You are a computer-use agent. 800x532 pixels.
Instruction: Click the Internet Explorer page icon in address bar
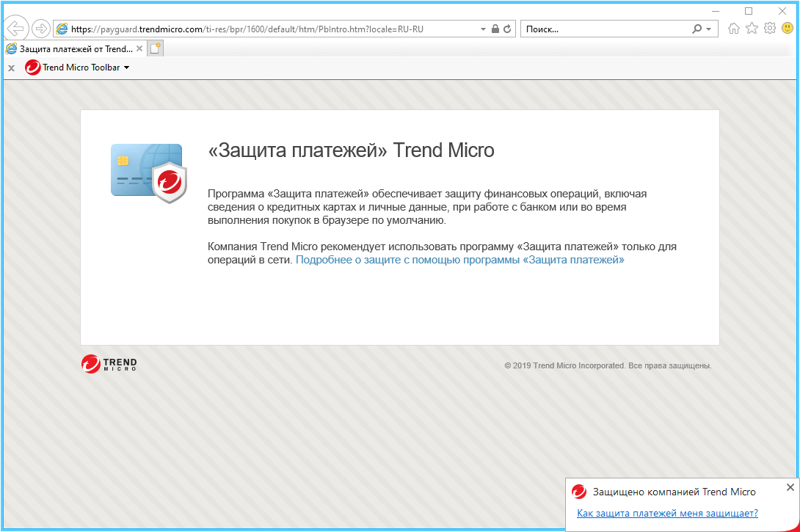(x=62, y=29)
